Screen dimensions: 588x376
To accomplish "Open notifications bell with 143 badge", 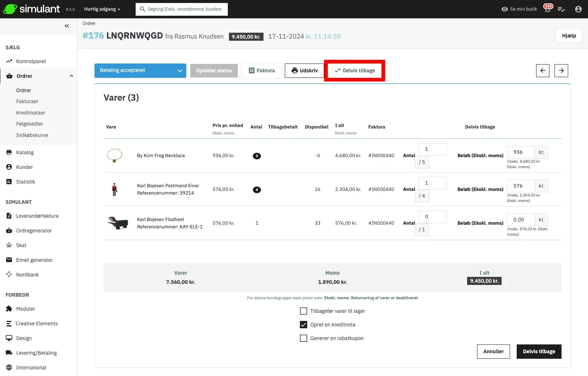I will click(x=548, y=9).
